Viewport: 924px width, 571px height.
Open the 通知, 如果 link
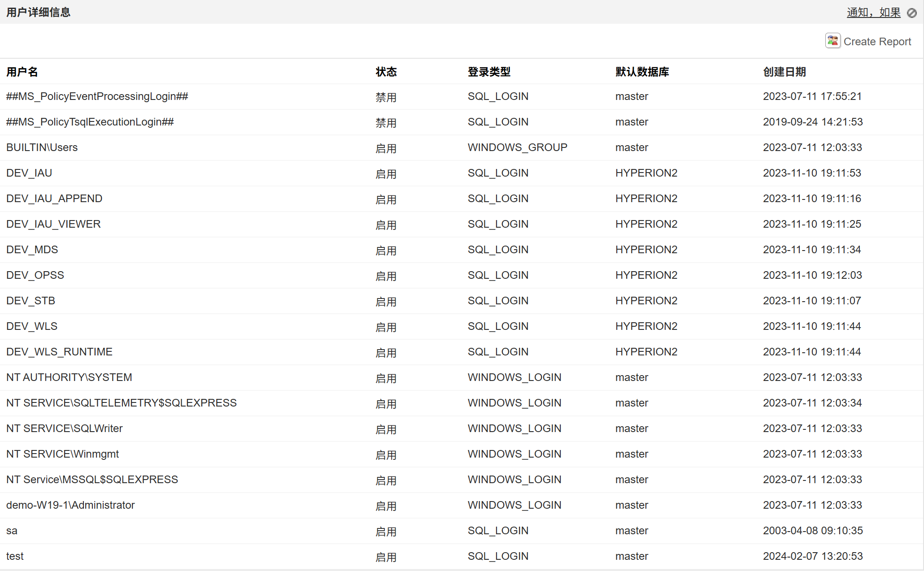coord(873,13)
